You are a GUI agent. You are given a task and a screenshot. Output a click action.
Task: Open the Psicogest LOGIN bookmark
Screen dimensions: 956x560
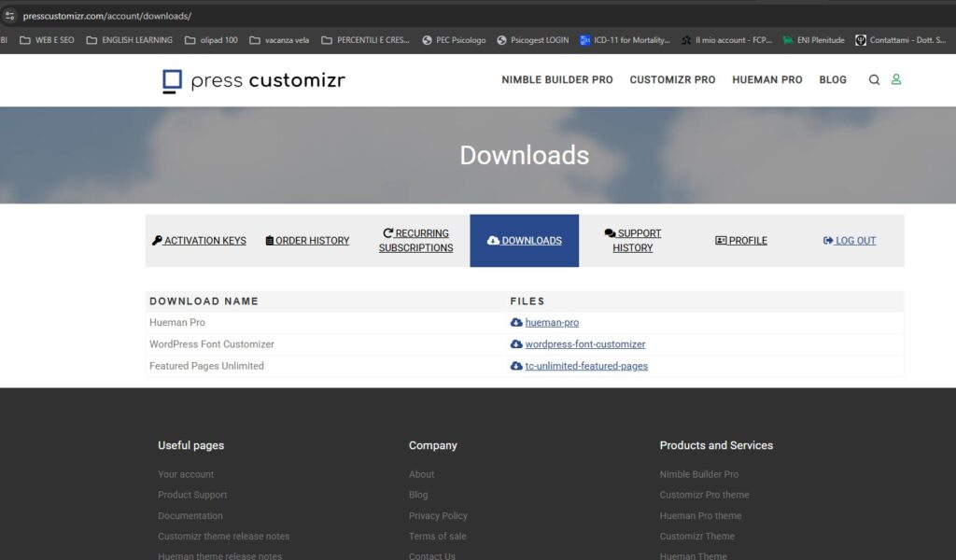click(532, 40)
